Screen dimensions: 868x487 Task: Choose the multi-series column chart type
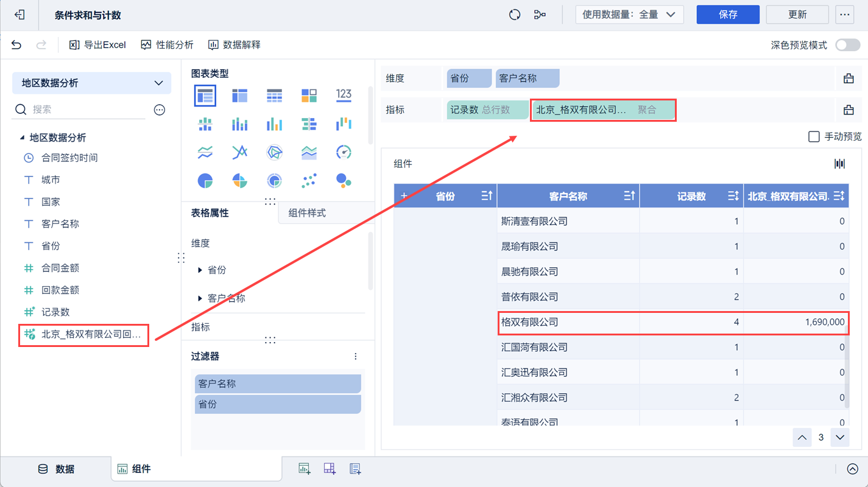coord(274,124)
